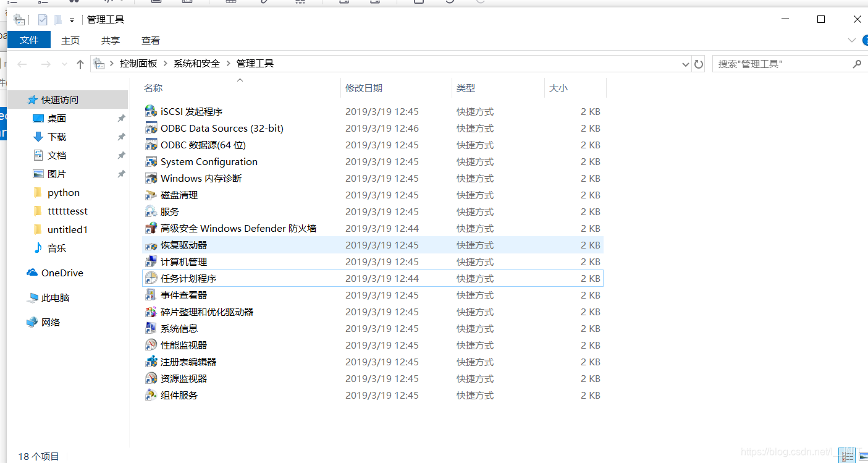Select the 事件查看器 icon
Image resolution: width=868 pixels, height=463 pixels.
tap(151, 295)
